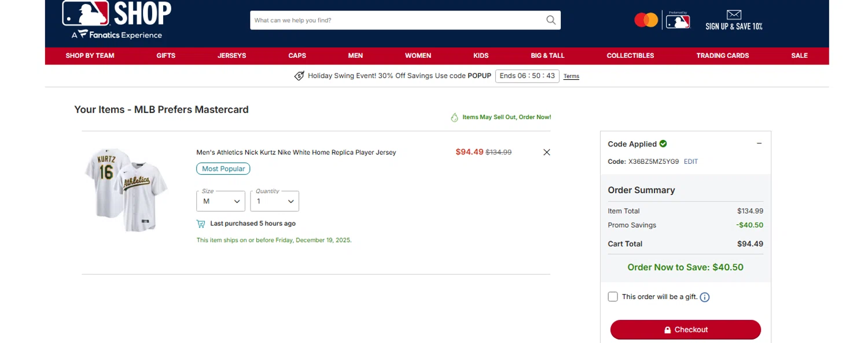The width and height of the screenshot is (868, 343).
Task: Open the Trading Cards menu
Action: click(x=723, y=56)
